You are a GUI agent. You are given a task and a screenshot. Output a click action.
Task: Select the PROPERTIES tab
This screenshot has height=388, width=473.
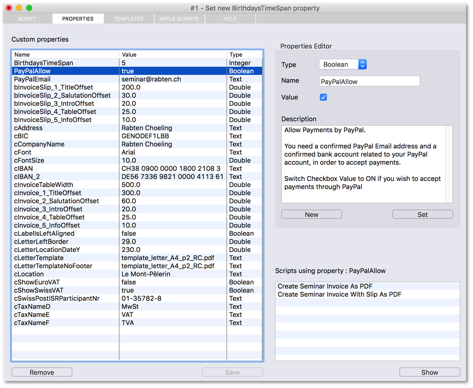point(78,19)
